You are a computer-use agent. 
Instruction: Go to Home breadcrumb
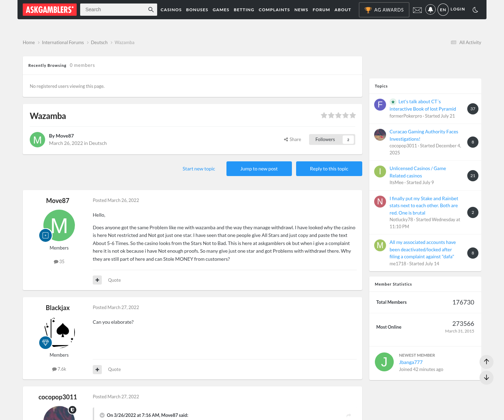[29, 42]
